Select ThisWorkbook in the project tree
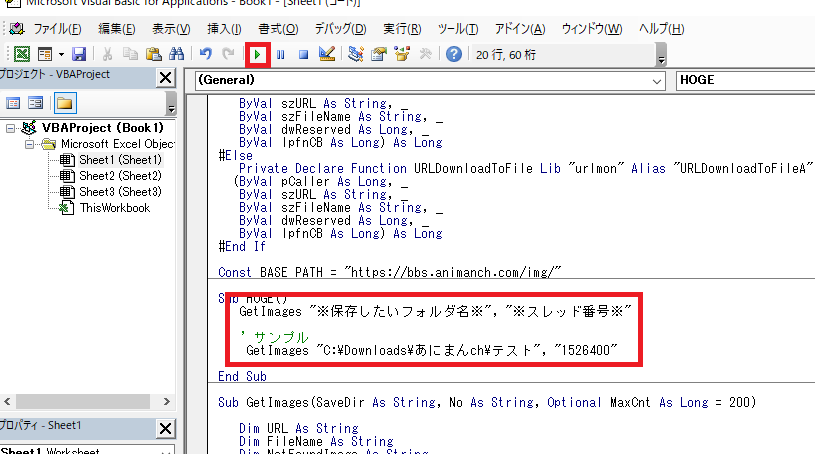The width and height of the screenshot is (815, 454). tap(115, 208)
